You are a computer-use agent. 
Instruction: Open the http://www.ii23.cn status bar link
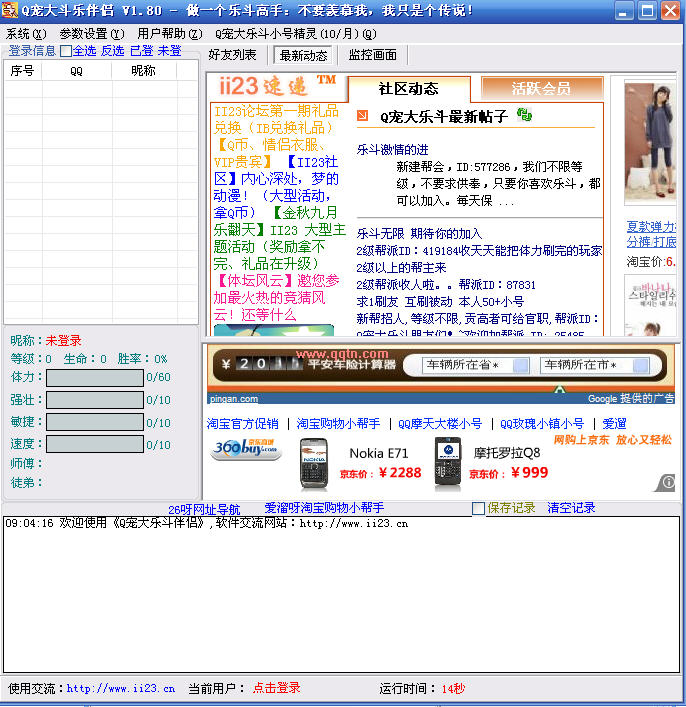(x=121, y=689)
